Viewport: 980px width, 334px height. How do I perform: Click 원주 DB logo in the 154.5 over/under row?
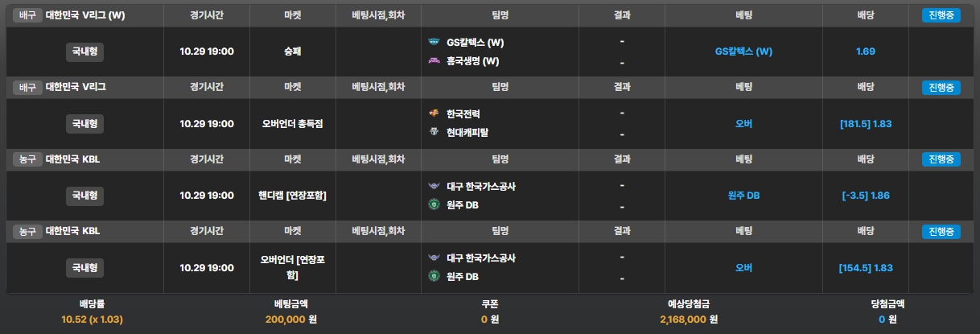coord(434,277)
